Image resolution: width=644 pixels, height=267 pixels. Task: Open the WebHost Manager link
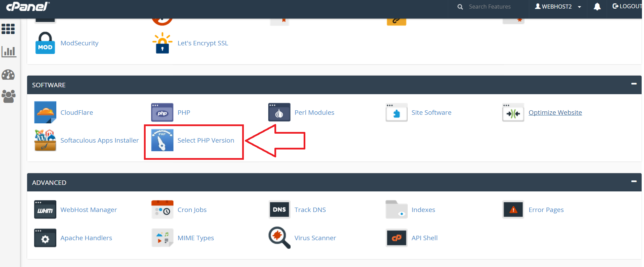[89, 210]
